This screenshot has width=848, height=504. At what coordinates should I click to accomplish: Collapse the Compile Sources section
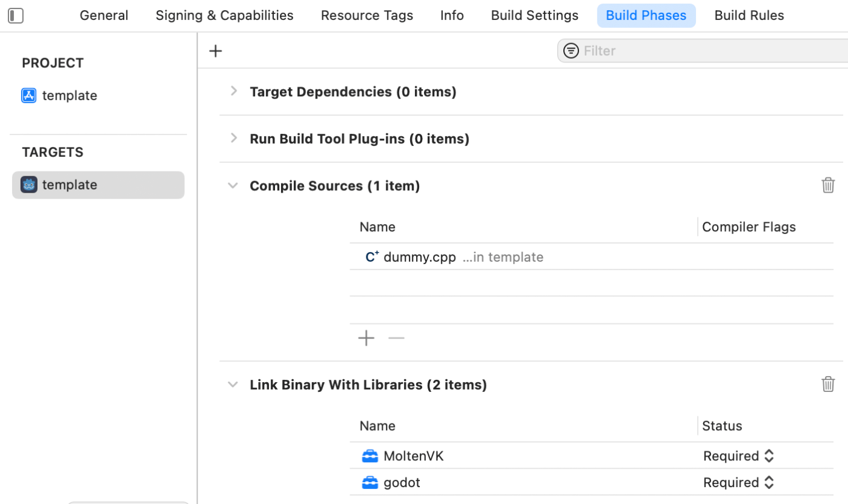pos(233,185)
